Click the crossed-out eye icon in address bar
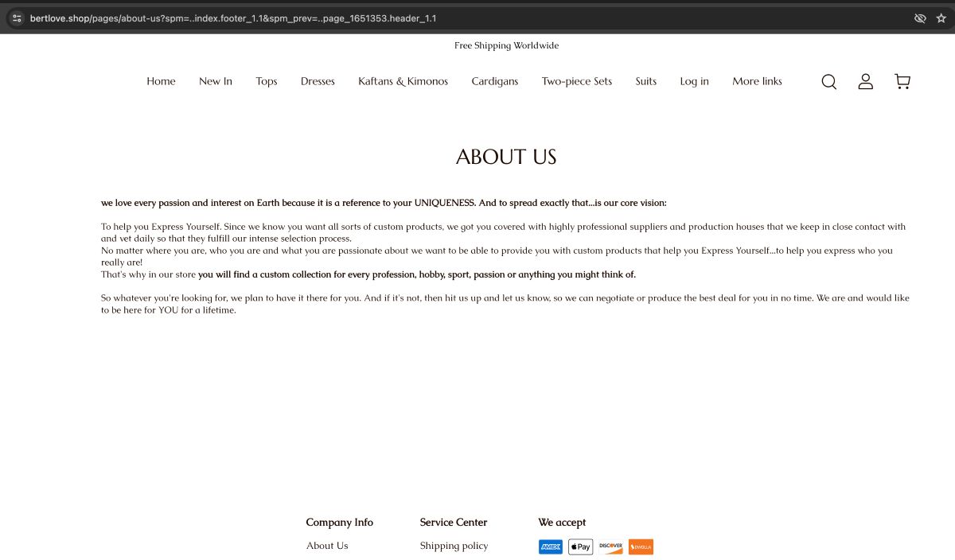 [x=920, y=18]
